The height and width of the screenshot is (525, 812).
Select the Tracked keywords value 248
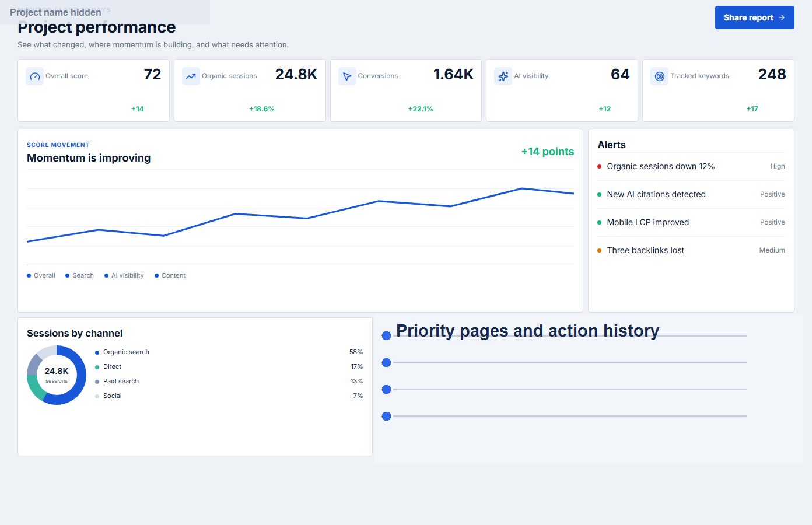point(772,74)
